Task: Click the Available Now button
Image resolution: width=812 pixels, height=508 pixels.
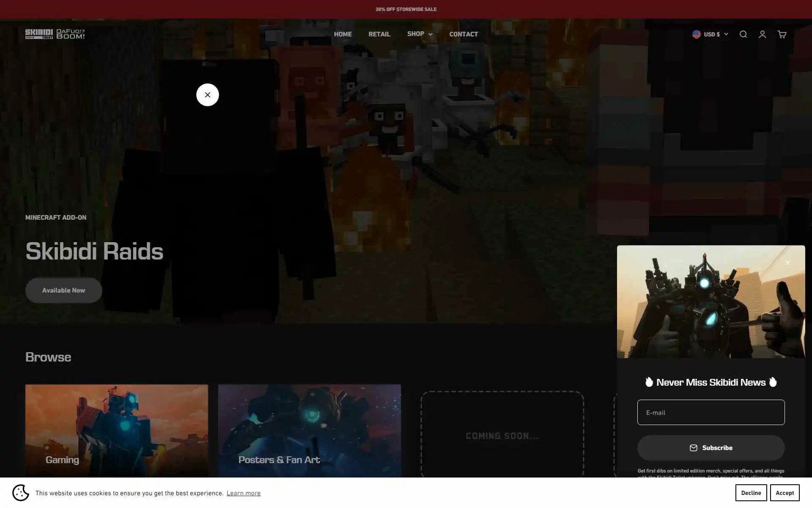Action: [x=63, y=290]
